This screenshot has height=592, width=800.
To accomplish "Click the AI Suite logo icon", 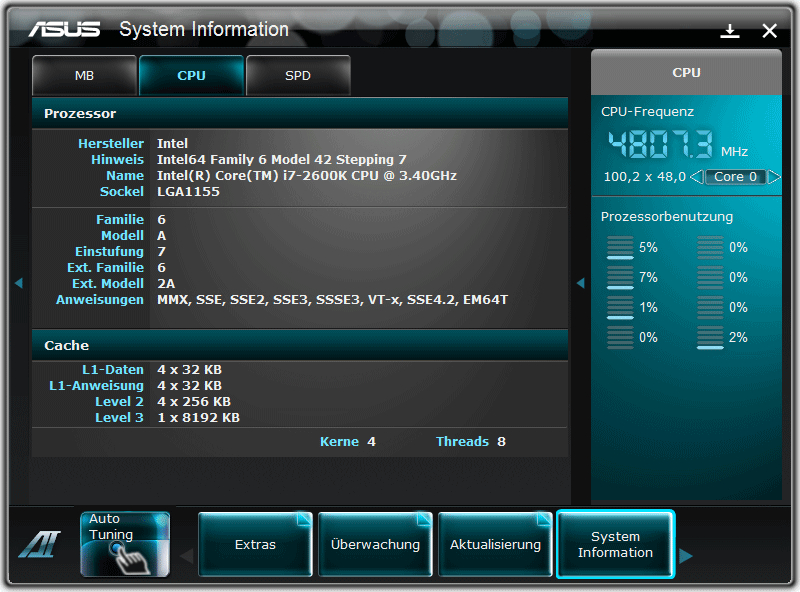I will 40,544.
